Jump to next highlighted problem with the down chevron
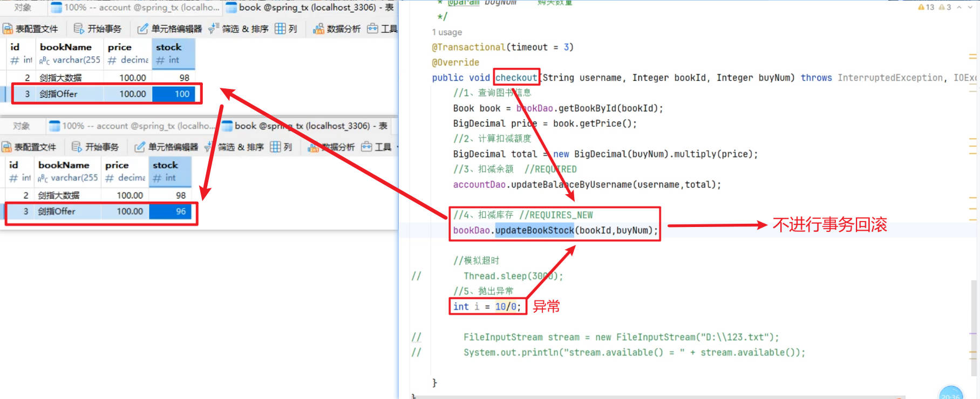This screenshot has width=980, height=399. coord(970,7)
